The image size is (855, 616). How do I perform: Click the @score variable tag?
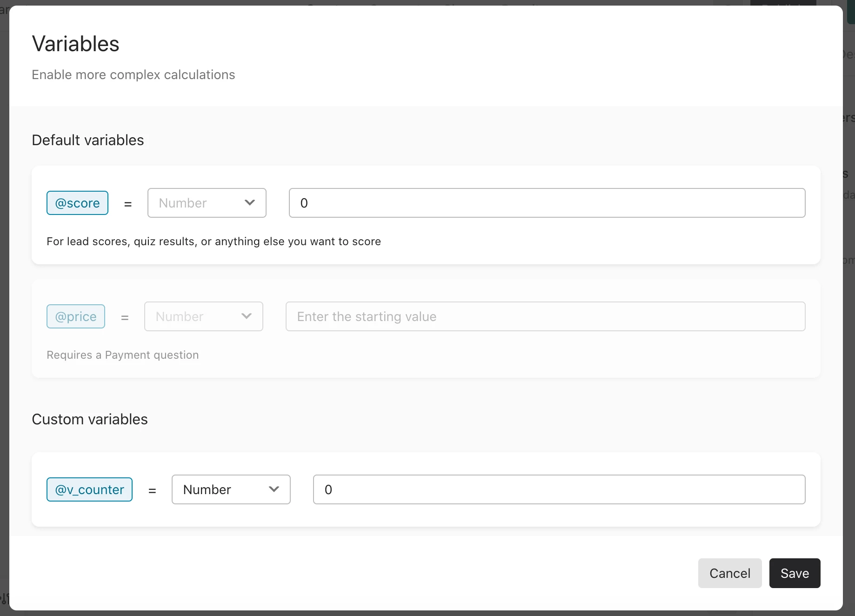click(x=77, y=203)
